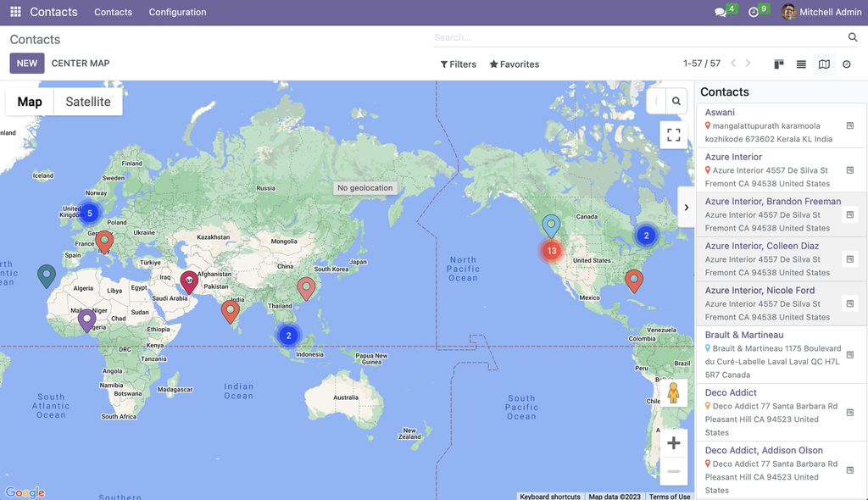Open the discuss messages icon

[721, 12]
